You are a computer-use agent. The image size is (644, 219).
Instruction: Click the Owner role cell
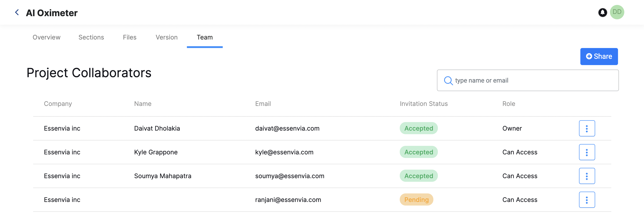pyautogui.click(x=512, y=128)
